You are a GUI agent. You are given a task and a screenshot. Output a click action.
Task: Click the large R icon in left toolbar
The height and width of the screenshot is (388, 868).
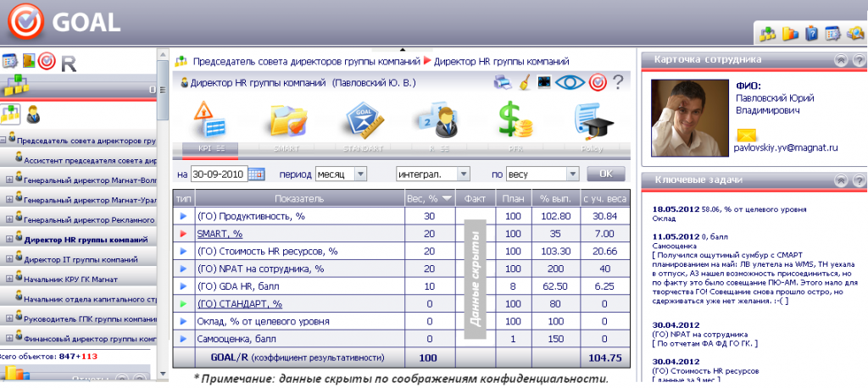69,64
